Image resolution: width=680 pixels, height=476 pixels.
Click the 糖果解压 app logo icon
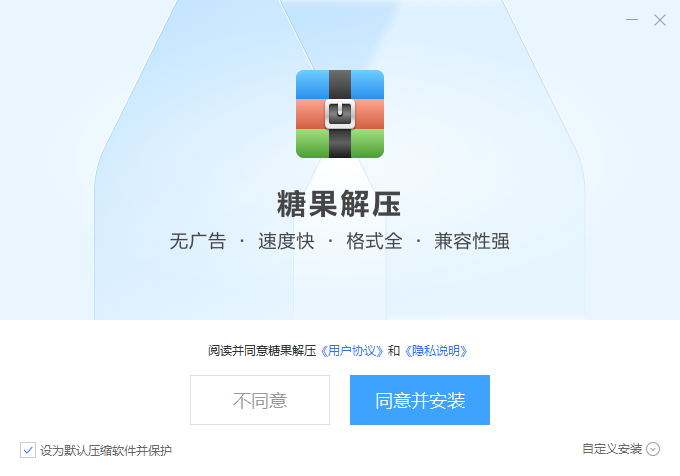340,114
